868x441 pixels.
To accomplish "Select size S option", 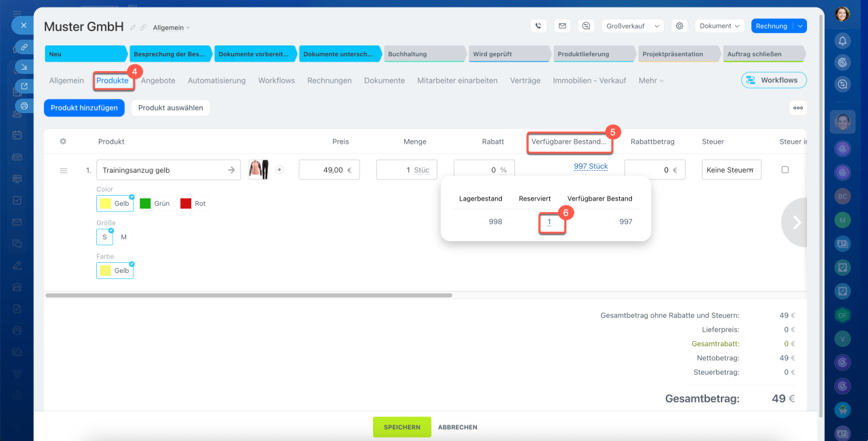I will (104, 237).
